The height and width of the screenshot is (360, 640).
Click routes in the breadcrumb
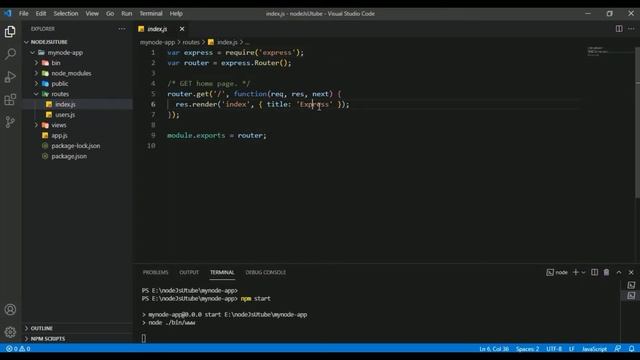[191, 42]
